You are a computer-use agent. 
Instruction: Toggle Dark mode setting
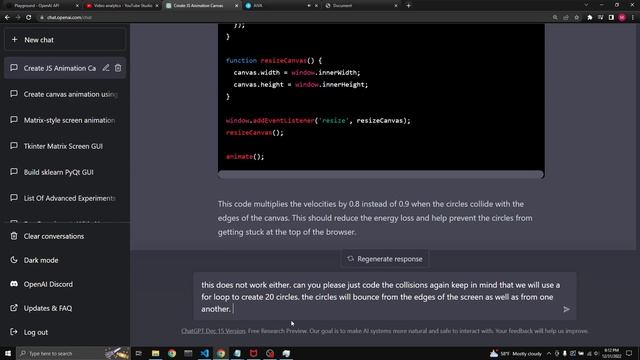click(x=64, y=260)
